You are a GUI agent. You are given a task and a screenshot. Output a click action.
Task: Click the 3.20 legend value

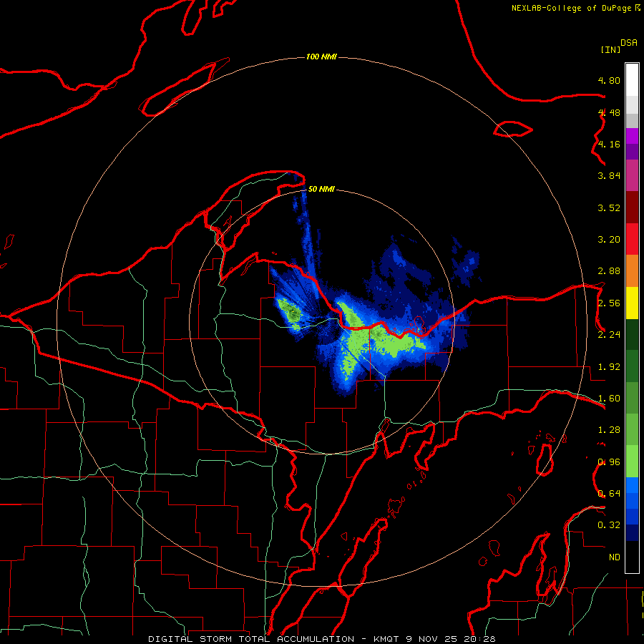(609, 240)
